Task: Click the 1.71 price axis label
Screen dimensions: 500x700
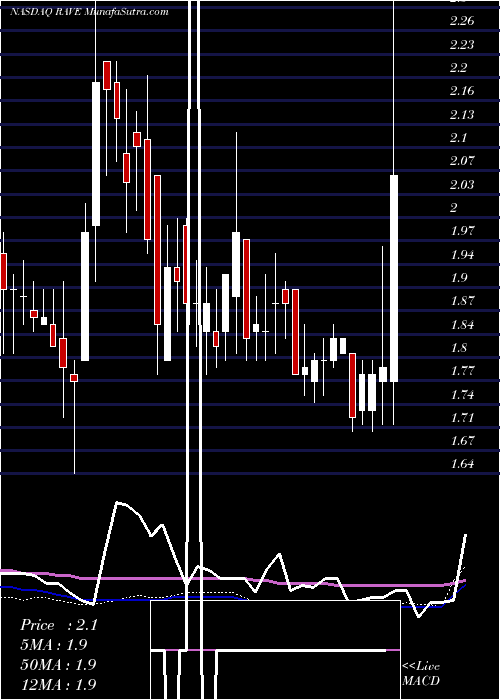Action: 462,417
